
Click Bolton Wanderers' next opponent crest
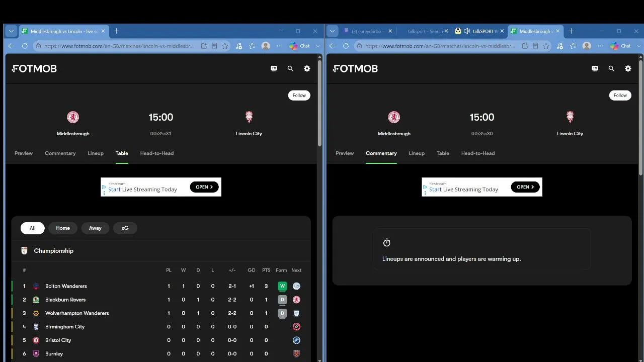[296, 286]
